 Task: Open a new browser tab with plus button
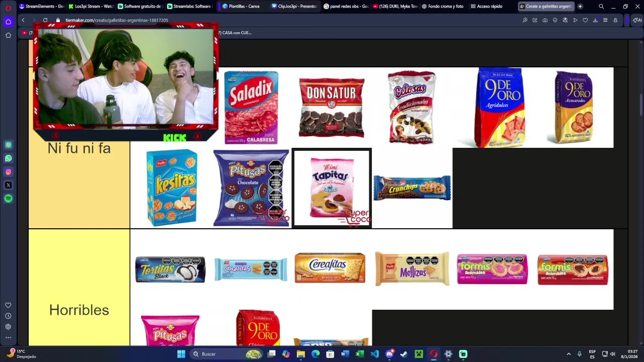[580, 7]
